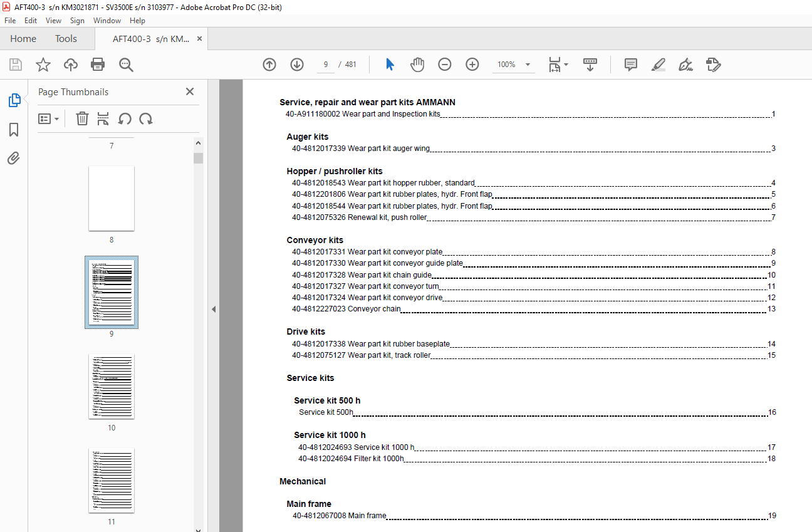Image resolution: width=812 pixels, height=532 pixels.
Task: Click '40-4812067008 Main frame' entry
Action: click(339, 516)
